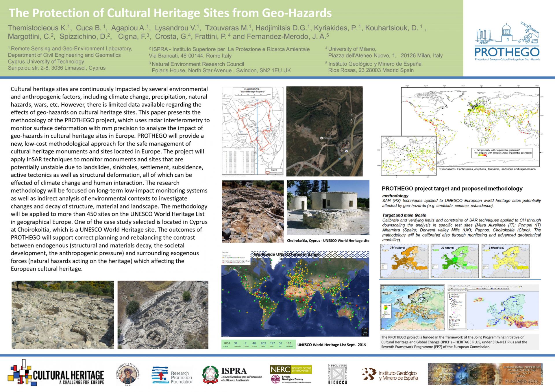This screenshot has height=392, width=555.
Task: Click the Natural Environment Research Council affiliation
Action: tap(220, 67)
